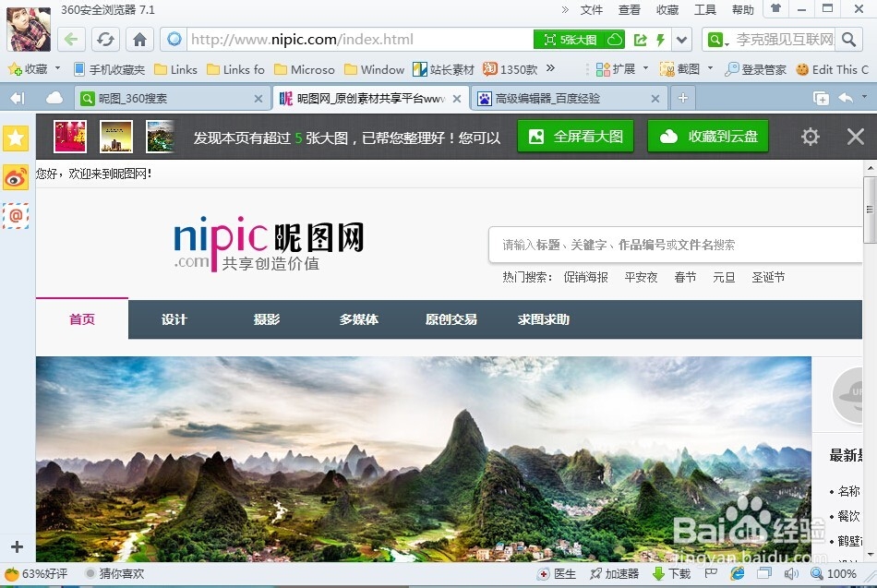Click the tab list window icon
This screenshot has height=588, width=877.
[x=821, y=99]
